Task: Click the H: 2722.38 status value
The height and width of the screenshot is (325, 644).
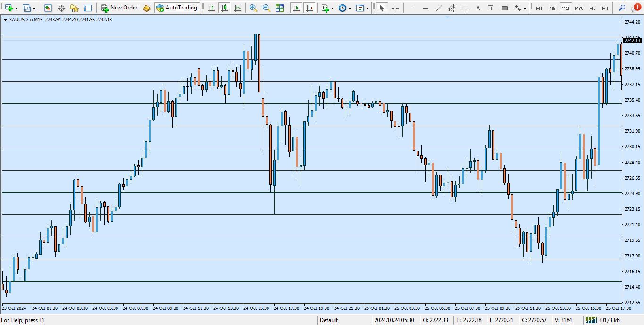Action: click(x=468, y=320)
